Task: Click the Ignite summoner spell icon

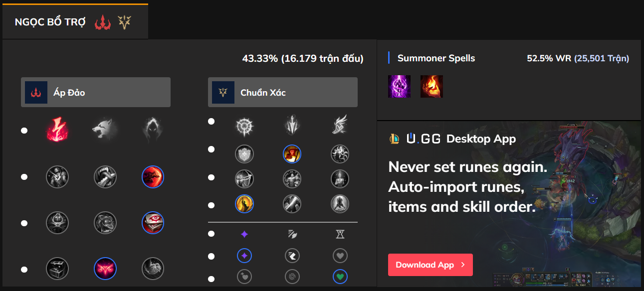Action: tap(431, 86)
